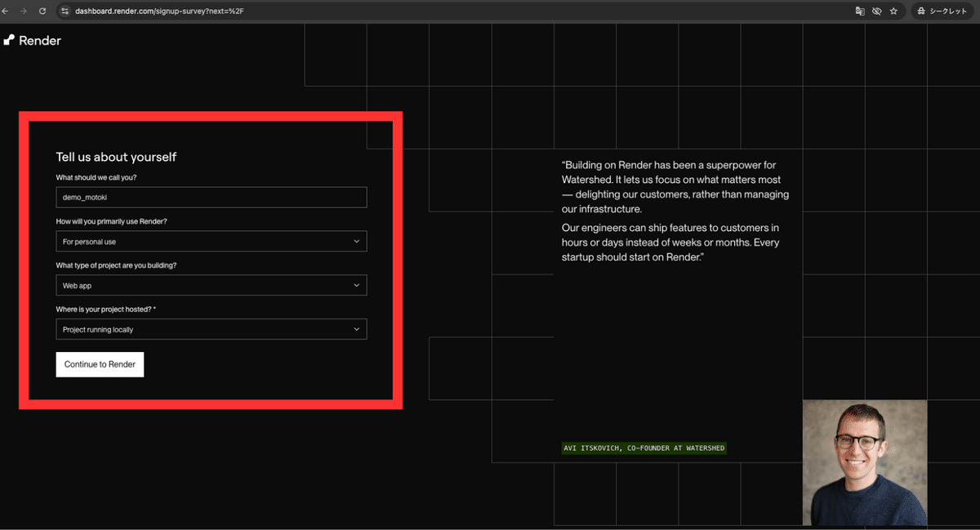Click the browser forward arrow
This screenshot has width=980, height=530.
(24, 11)
